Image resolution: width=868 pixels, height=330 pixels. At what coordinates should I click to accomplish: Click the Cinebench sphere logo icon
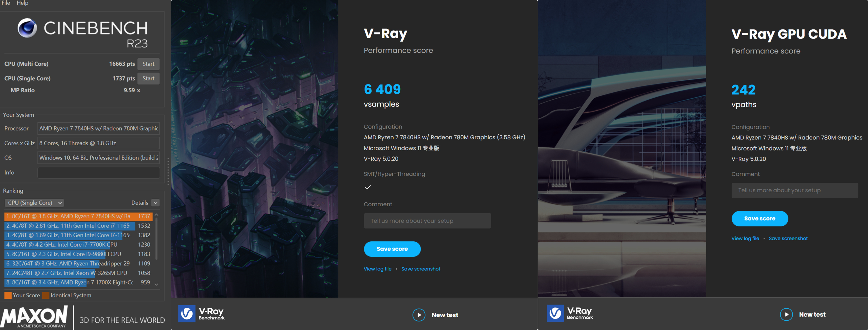27,28
